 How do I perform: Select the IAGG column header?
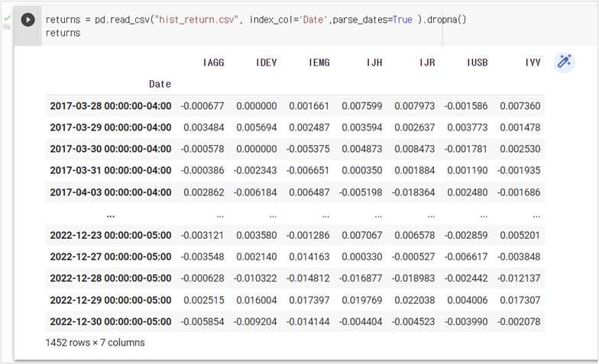coord(213,63)
